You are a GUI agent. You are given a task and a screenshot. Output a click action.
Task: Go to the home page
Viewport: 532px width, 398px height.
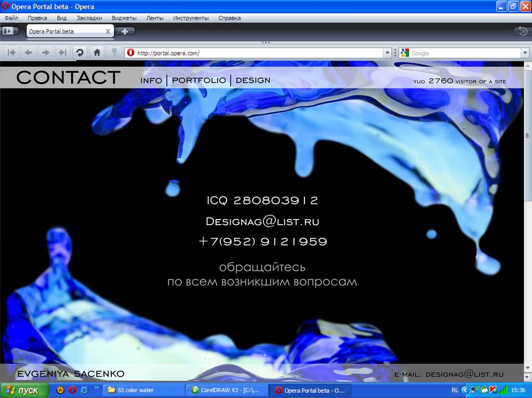pos(97,53)
